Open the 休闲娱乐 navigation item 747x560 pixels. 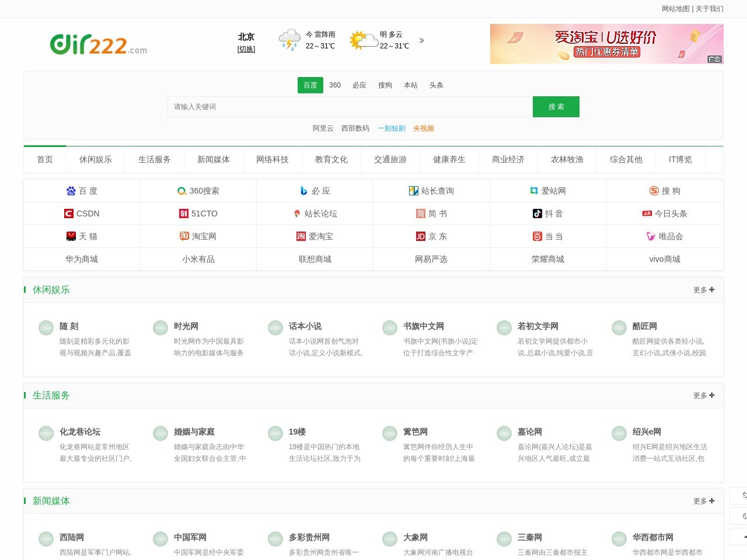[96, 160]
